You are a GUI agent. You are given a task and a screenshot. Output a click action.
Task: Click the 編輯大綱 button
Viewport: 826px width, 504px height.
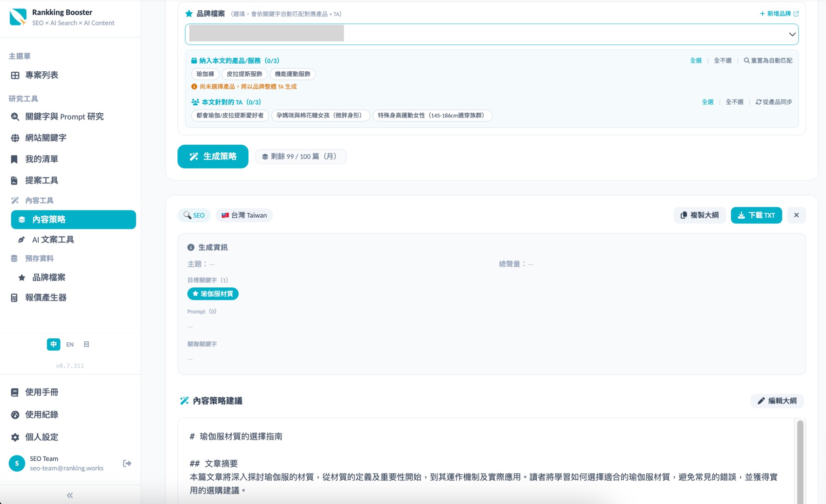tap(777, 401)
